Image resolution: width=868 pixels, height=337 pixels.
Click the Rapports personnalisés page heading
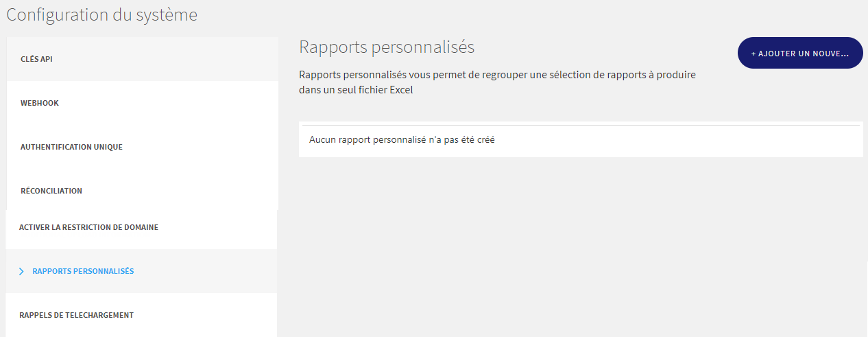(x=387, y=47)
